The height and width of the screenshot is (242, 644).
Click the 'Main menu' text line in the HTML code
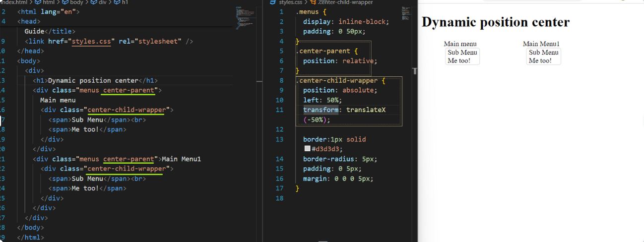click(x=58, y=100)
